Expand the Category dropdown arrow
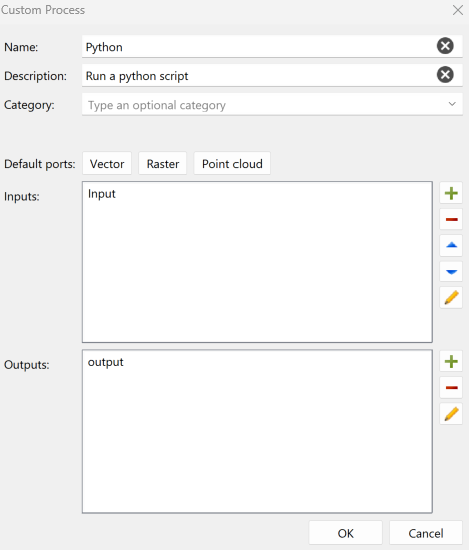 [452, 104]
